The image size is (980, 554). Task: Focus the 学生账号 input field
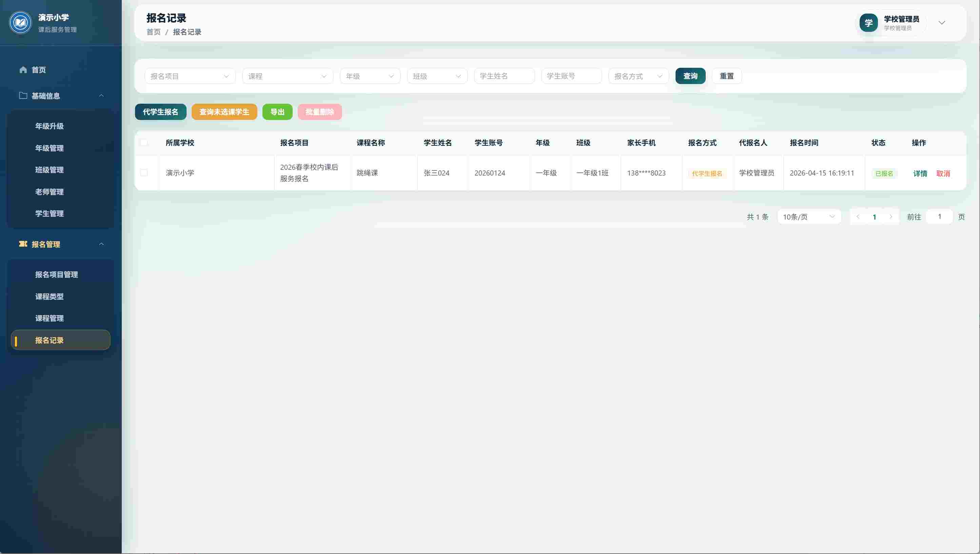tap(571, 76)
